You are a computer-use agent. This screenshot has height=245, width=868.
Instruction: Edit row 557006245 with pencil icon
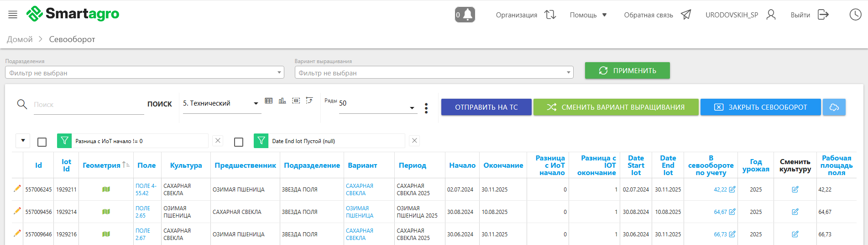click(17, 188)
